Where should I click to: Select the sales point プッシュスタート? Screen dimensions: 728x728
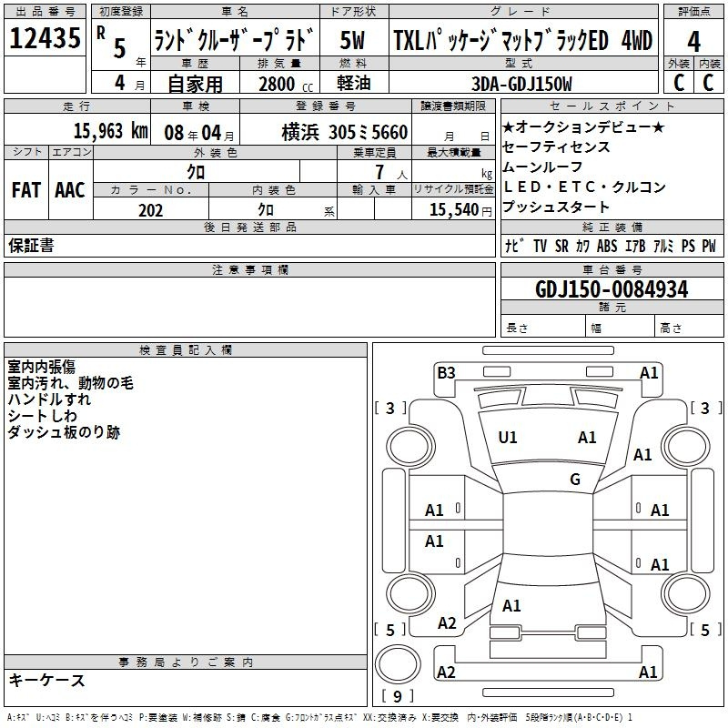555,207
